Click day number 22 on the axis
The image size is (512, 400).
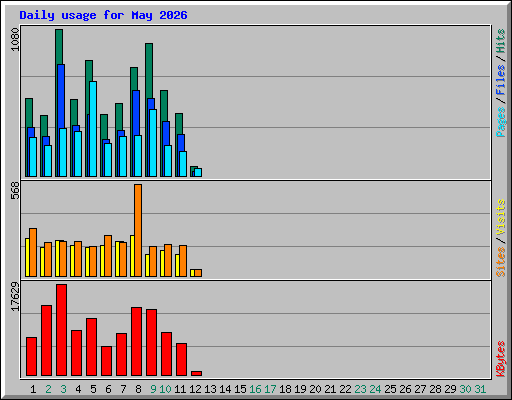[345, 389]
